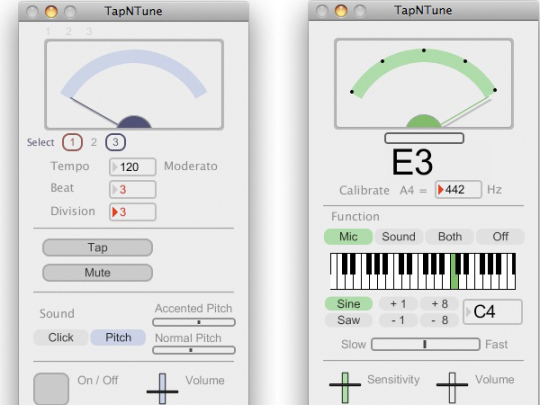Click the gray triangle in the C4 box
This screenshot has width=540, height=405.
pos(468,312)
